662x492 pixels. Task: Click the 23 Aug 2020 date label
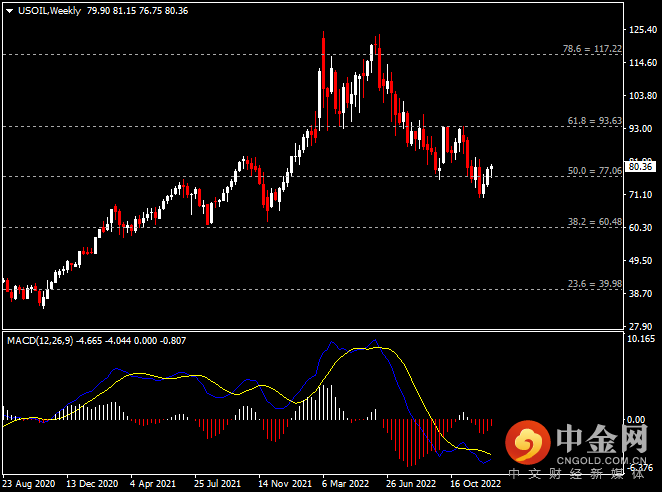[30, 483]
